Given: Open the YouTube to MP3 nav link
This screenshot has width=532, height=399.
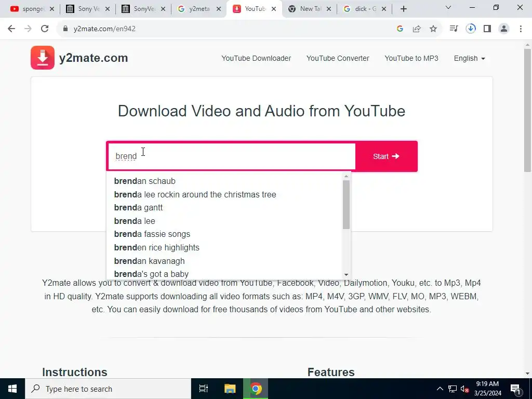Looking at the screenshot, I should point(411,58).
